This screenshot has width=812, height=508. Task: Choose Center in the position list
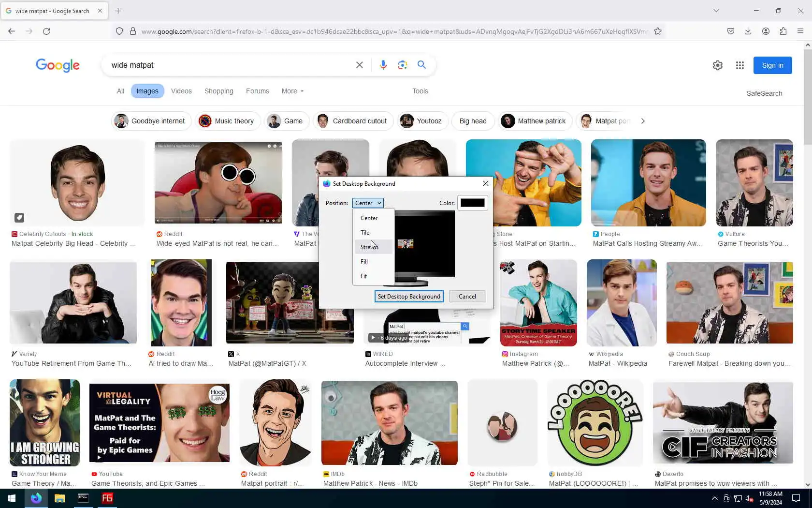(x=373, y=218)
